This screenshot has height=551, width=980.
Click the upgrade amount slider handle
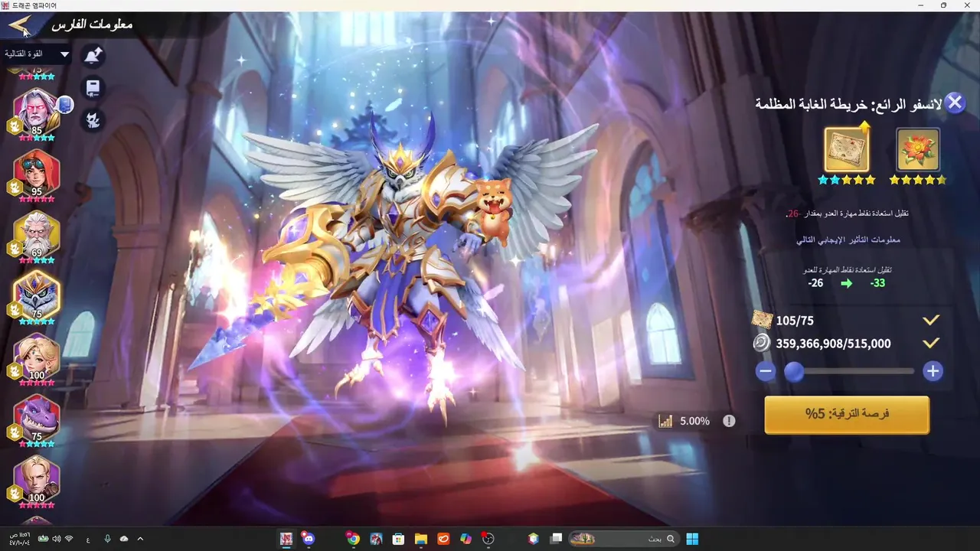point(794,372)
